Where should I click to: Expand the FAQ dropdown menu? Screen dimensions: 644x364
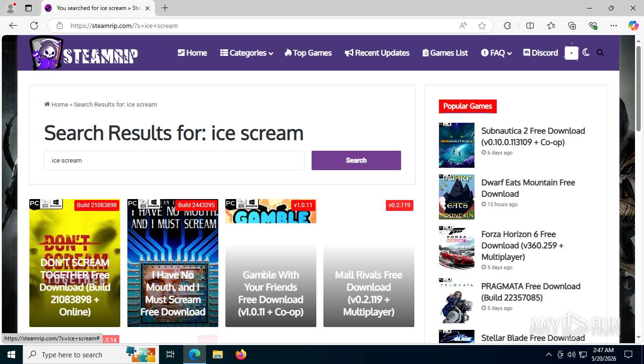[x=496, y=53]
